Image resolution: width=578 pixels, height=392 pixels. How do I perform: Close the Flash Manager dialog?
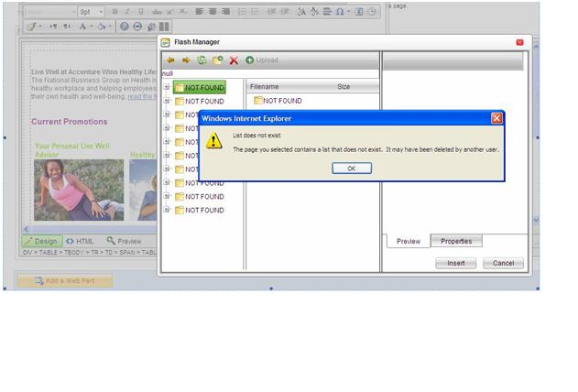(x=519, y=42)
